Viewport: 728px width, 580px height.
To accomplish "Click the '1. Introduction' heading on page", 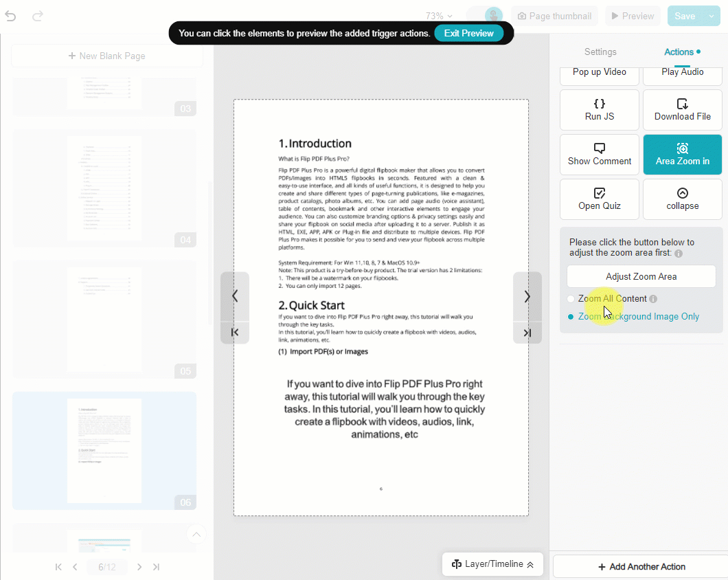I will [x=315, y=143].
